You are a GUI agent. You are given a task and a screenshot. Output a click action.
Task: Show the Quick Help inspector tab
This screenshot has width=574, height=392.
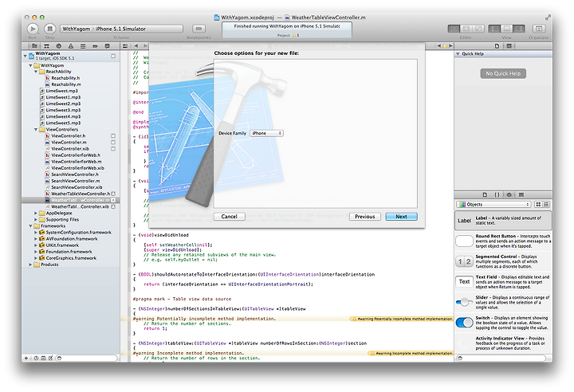pos(509,46)
